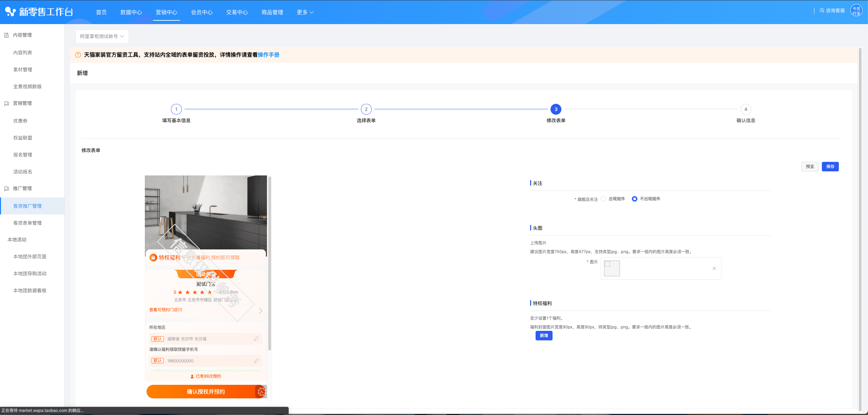Click step 4 circle 确认信息
The height and width of the screenshot is (415, 868).
coord(746,109)
